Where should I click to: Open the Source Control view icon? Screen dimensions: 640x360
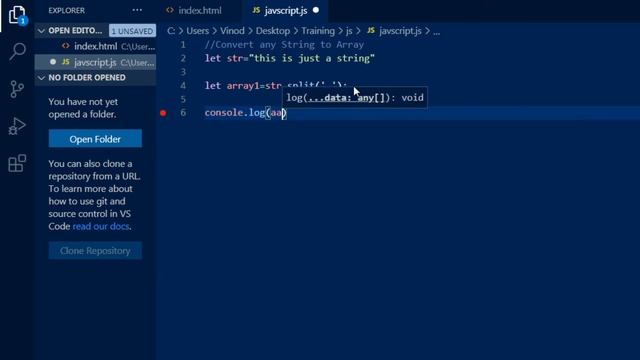coord(17,89)
